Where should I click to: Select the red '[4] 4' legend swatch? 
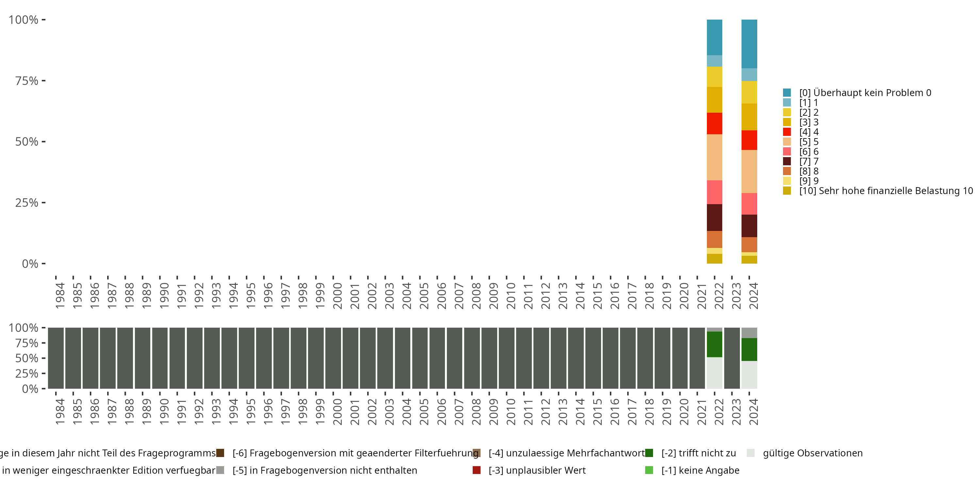point(787,132)
